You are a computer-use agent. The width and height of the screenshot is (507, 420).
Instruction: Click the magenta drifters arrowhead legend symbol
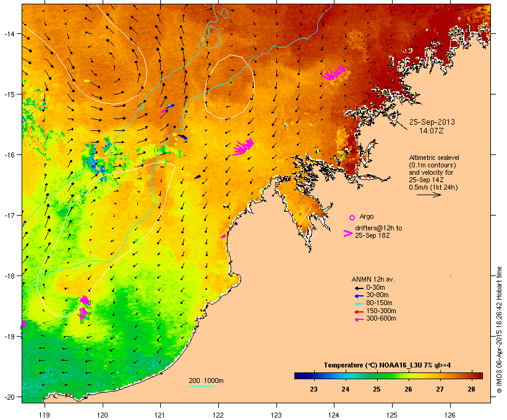coord(347,233)
